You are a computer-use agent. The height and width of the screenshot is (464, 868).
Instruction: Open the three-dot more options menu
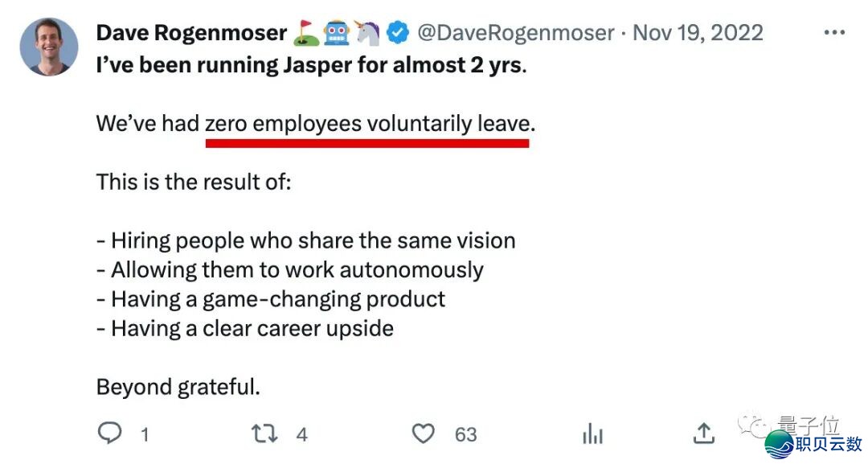(835, 33)
